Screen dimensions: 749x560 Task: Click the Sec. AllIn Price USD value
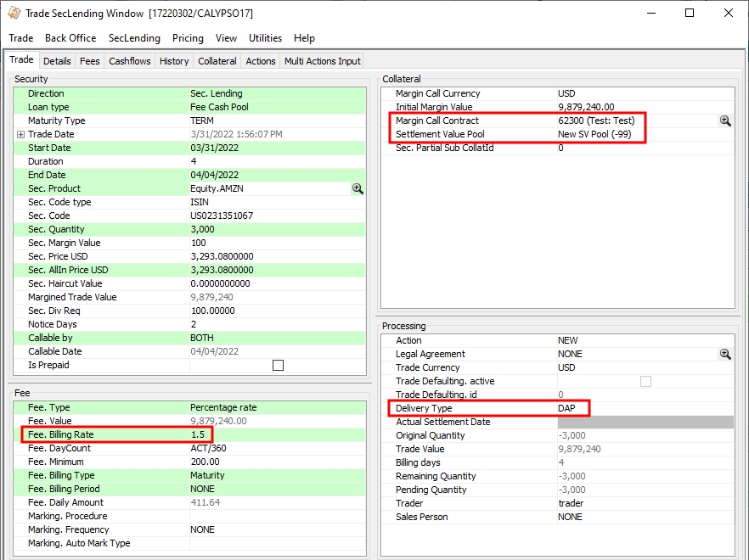[x=222, y=270]
